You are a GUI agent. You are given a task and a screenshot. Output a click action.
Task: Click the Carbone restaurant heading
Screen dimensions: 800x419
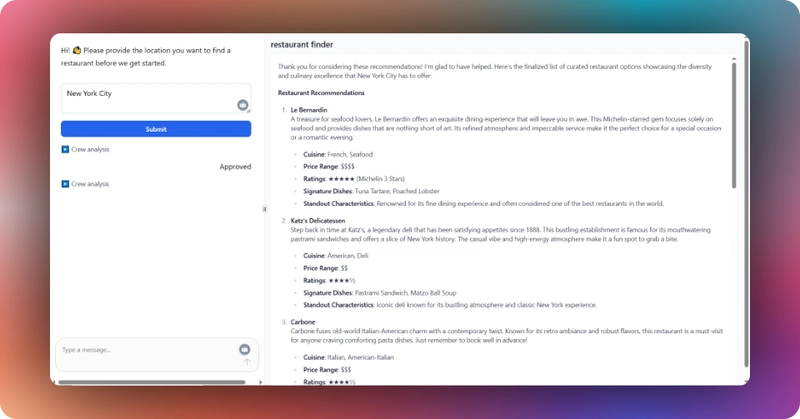tap(303, 322)
